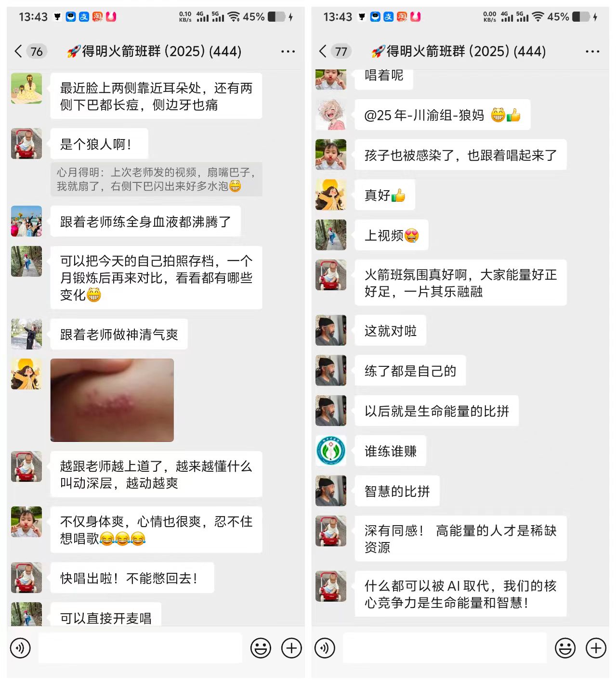Tap the plus attachment icon in right chat
The width and height of the screenshot is (616, 685).
pyautogui.click(x=596, y=648)
